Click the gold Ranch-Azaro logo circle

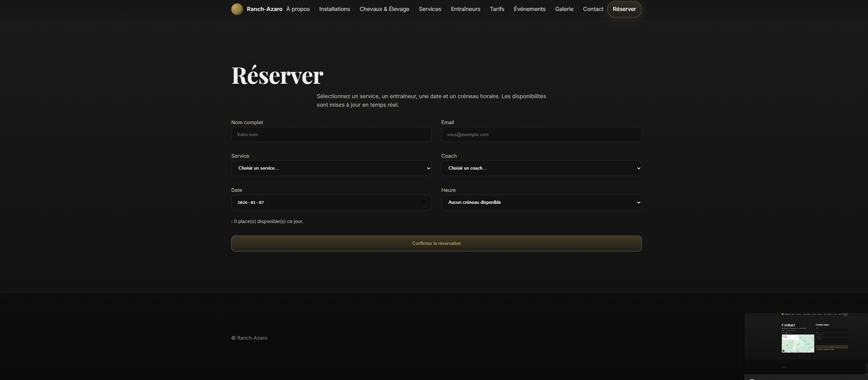click(x=237, y=9)
